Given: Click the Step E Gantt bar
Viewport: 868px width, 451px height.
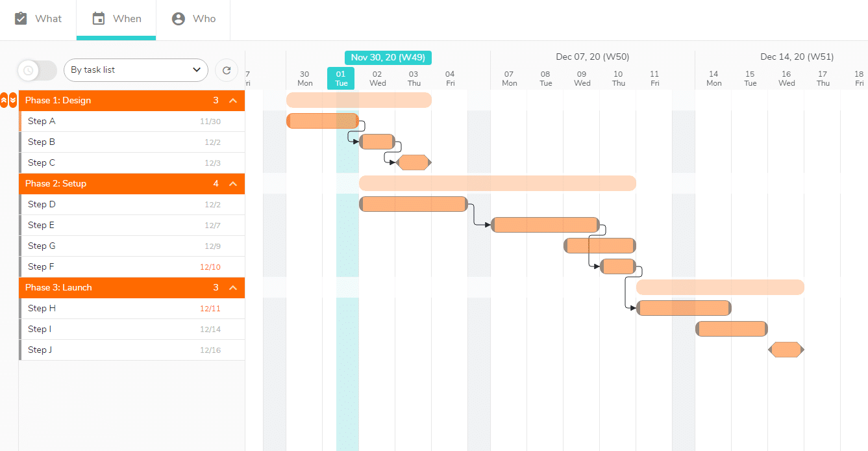Looking at the screenshot, I should tap(545, 225).
